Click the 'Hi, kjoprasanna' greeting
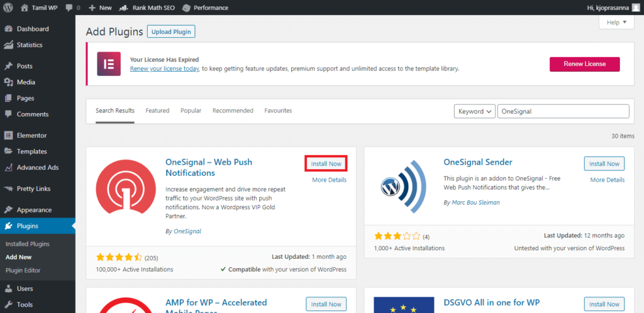644x313 pixels. tap(609, 8)
